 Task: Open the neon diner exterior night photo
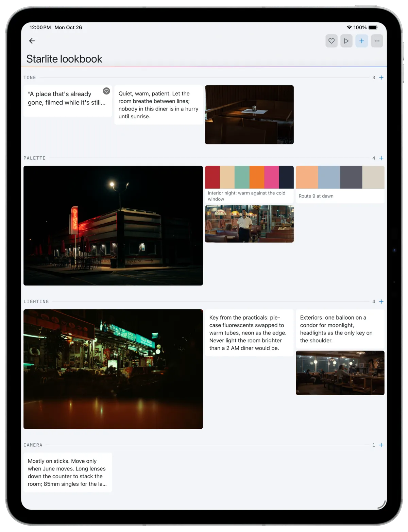point(113,226)
